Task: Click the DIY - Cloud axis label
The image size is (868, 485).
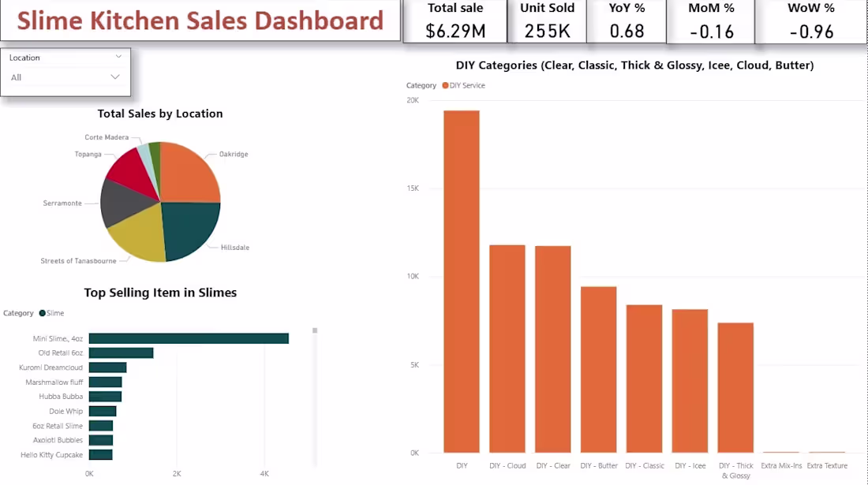Action: 507,465
